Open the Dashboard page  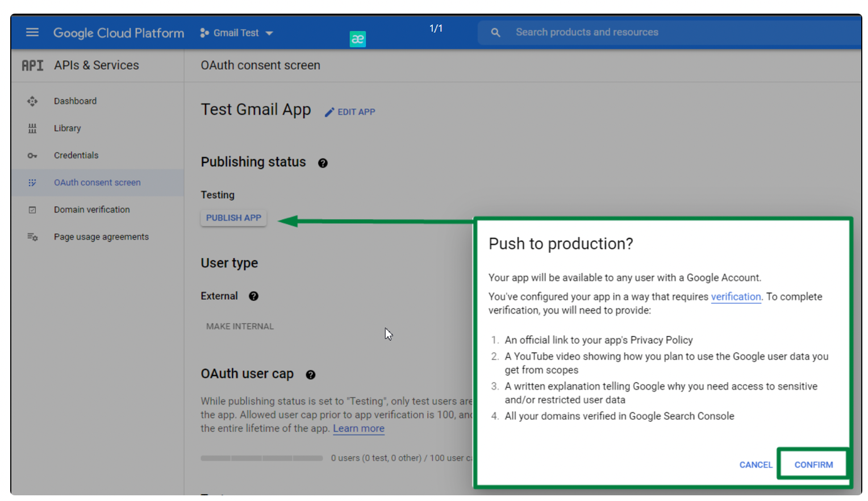(75, 101)
